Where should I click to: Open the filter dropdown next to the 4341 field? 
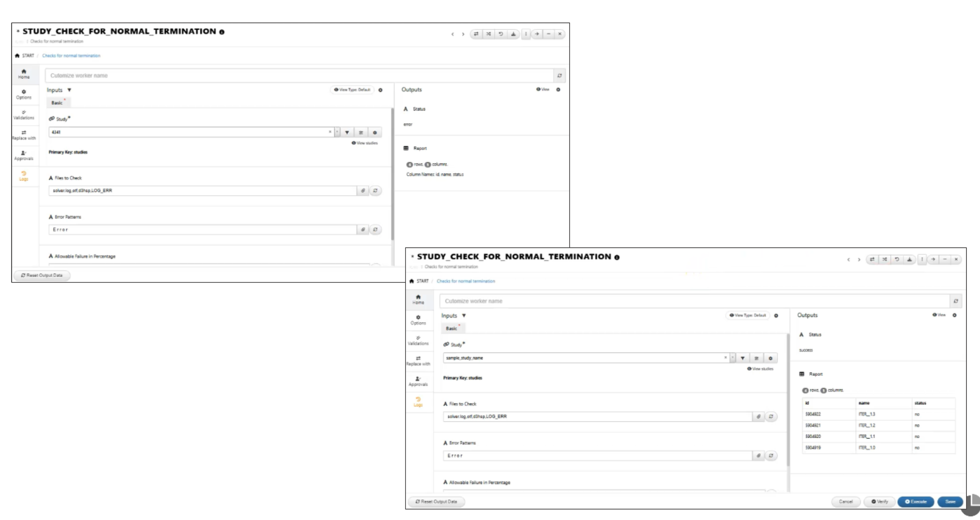[347, 133]
